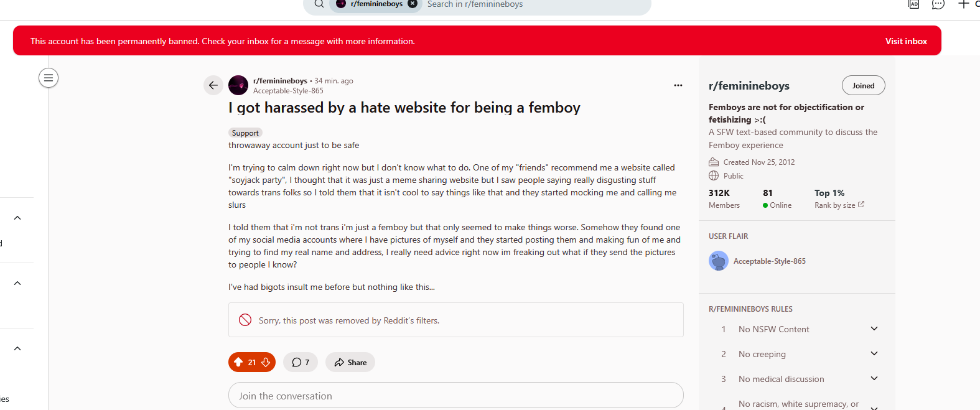Open the Rank by size link
The image size is (980, 410).
(839, 205)
